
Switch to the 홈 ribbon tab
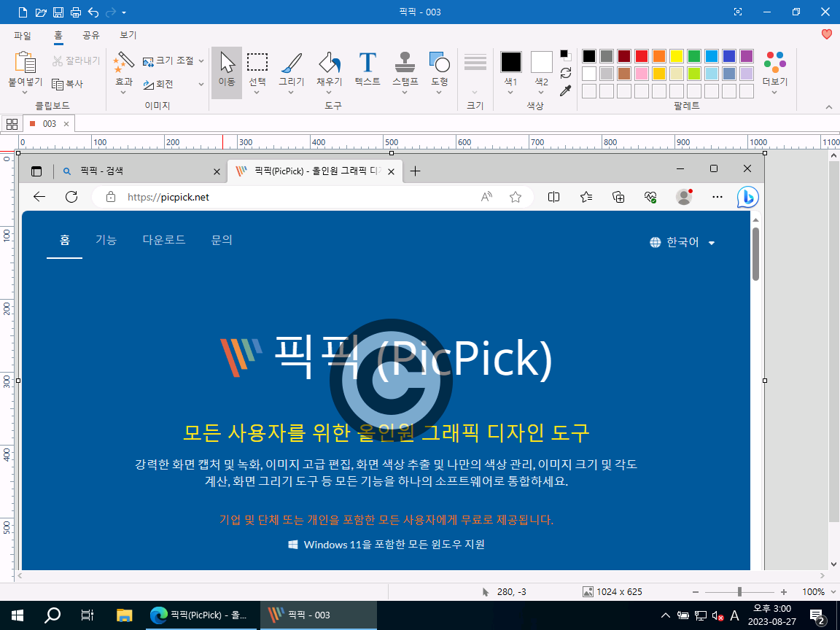(x=58, y=35)
